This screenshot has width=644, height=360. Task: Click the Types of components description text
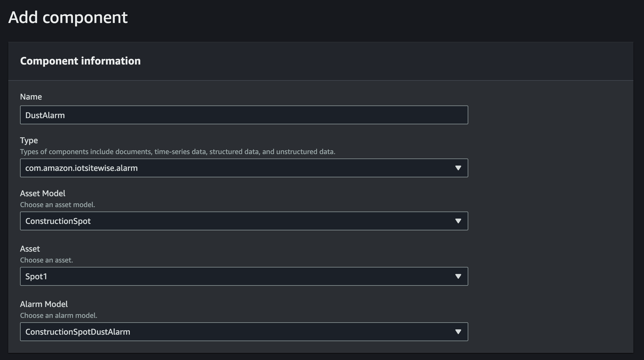[177, 151]
